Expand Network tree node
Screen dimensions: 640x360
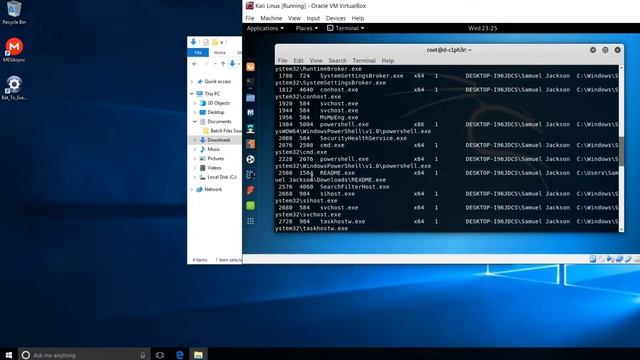[x=192, y=189]
